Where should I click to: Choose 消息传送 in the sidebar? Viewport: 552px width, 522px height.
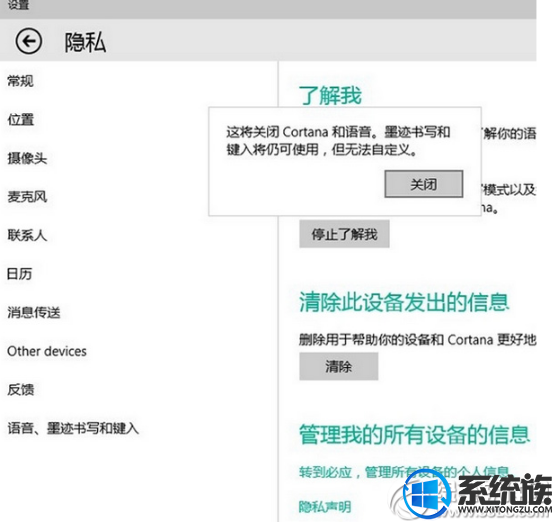coord(34,312)
